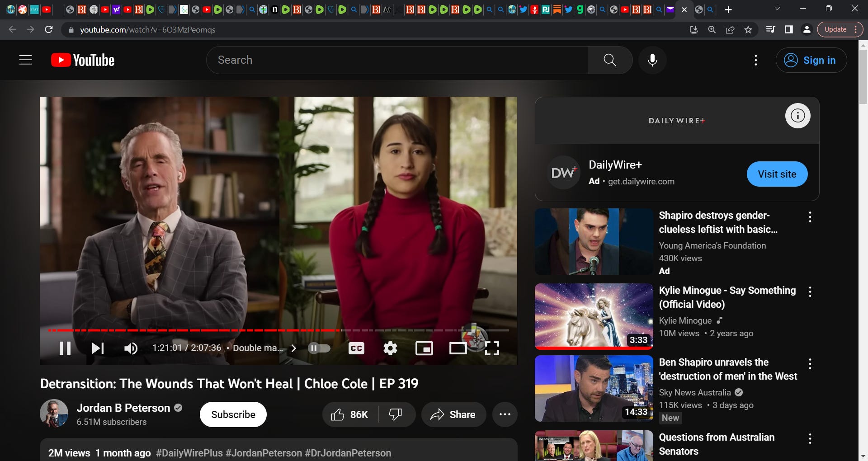Screen dimensions: 868x461
Task: Open media control playlist icon
Action: point(770,29)
